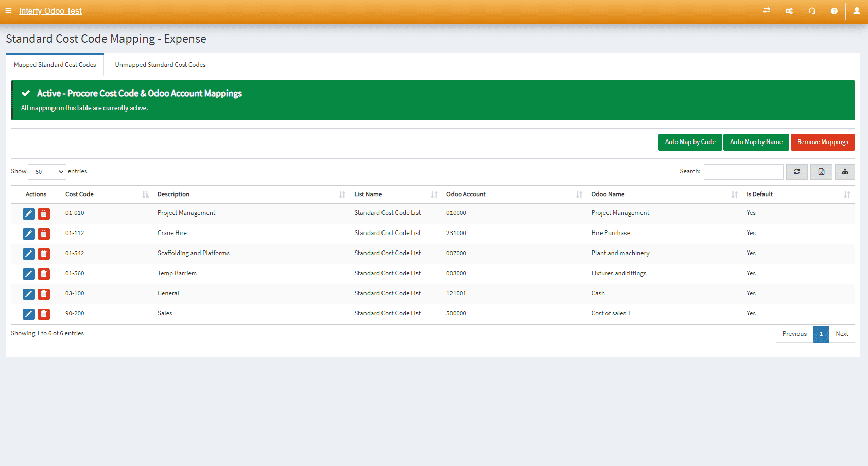Click the headset support icon

(812, 11)
